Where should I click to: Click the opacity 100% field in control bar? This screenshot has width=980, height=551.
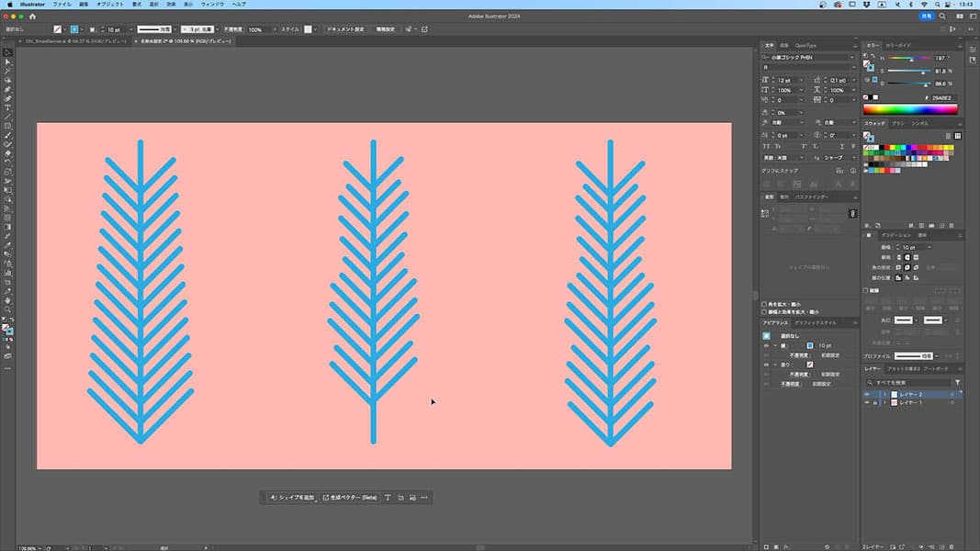pyautogui.click(x=258, y=29)
